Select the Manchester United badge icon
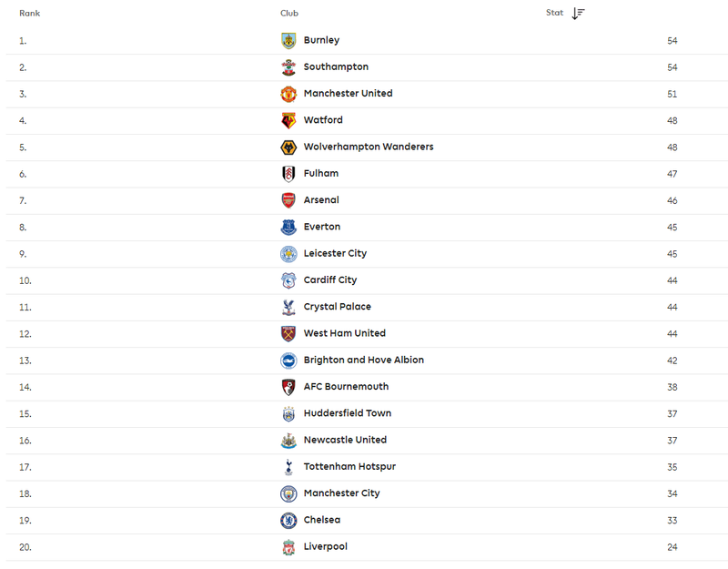Screen dimensions: 728x569 288,94
